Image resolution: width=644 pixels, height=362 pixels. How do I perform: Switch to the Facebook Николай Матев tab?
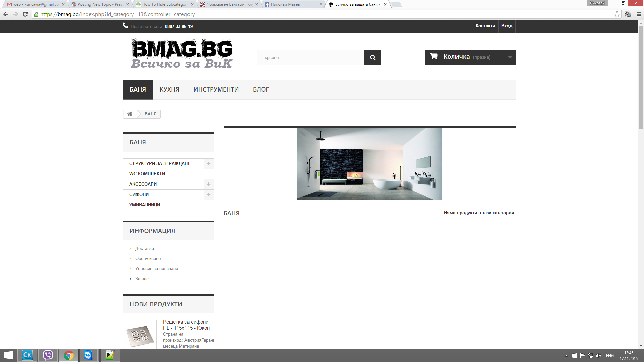click(x=291, y=4)
